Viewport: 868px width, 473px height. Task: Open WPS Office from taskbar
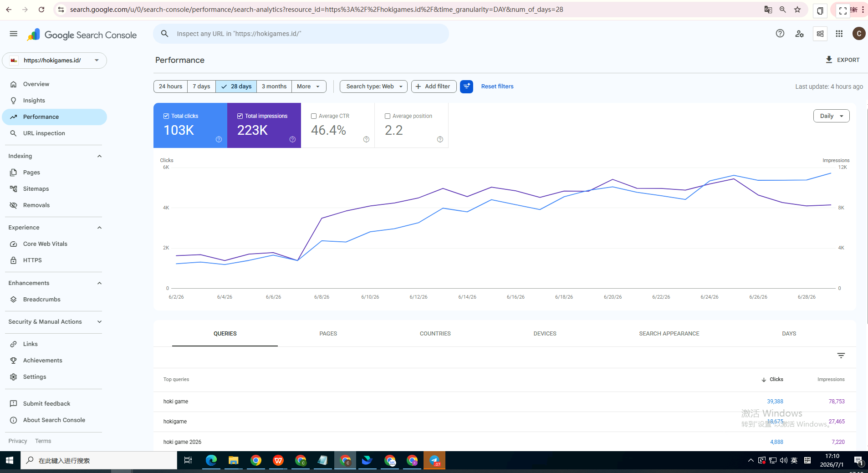coord(278,460)
